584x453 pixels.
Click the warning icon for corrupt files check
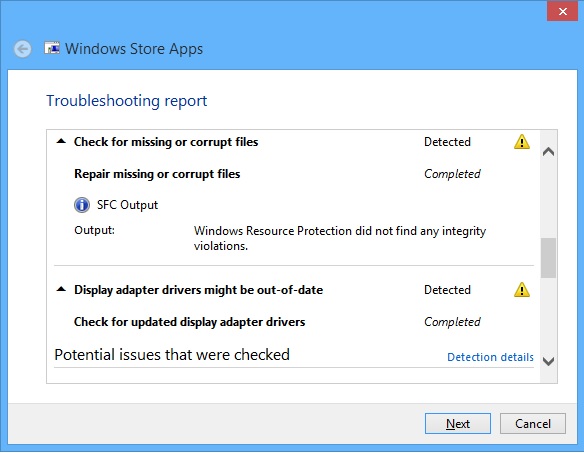[522, 142]
